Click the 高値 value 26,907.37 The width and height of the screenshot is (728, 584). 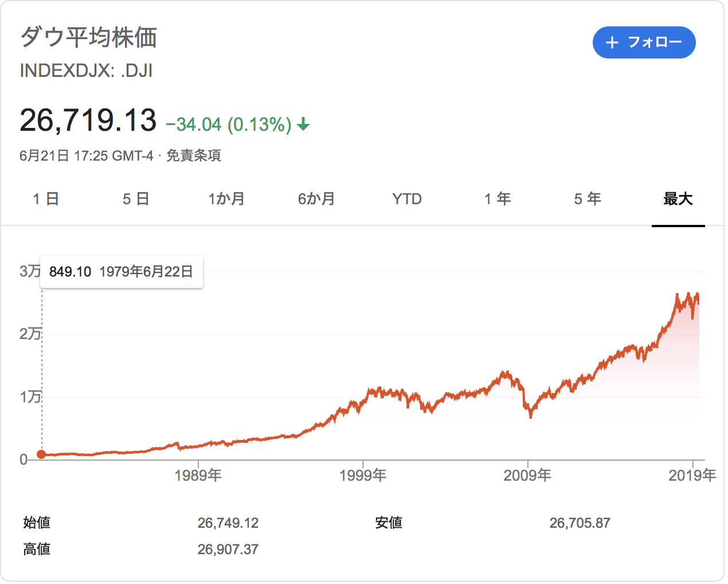coord(228,550)
